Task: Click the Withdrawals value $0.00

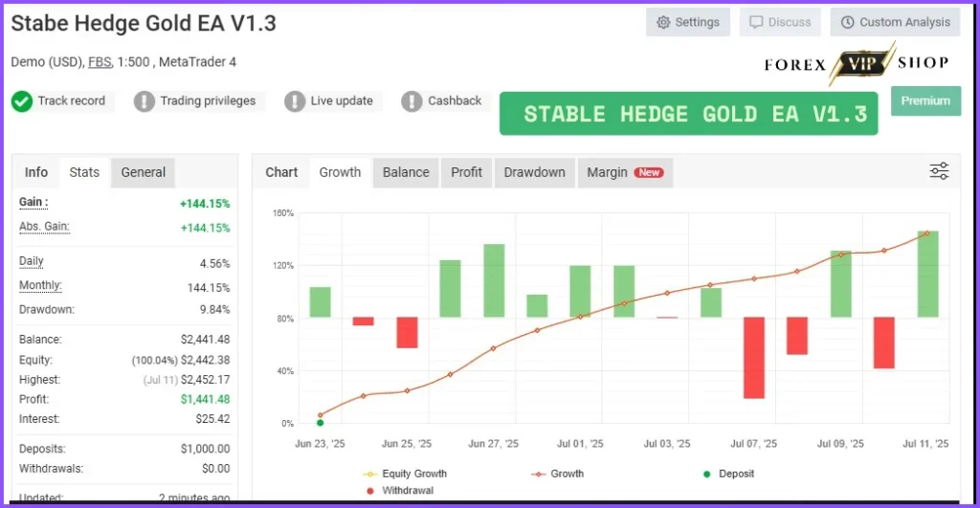Action: pos(215,468)
